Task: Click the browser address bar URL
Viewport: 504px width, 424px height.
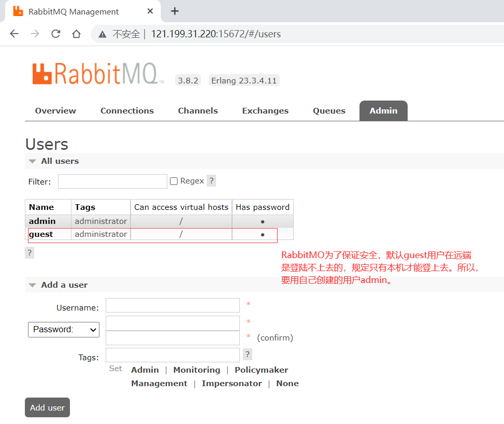Action: tap(216, 34)
